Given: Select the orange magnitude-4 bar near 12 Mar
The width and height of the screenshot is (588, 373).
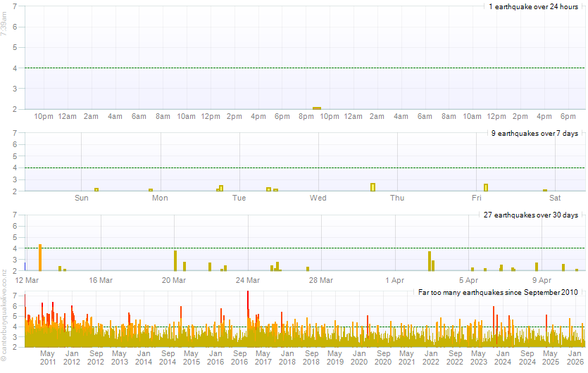Looking at the screenshot, I should click(40, 258).
